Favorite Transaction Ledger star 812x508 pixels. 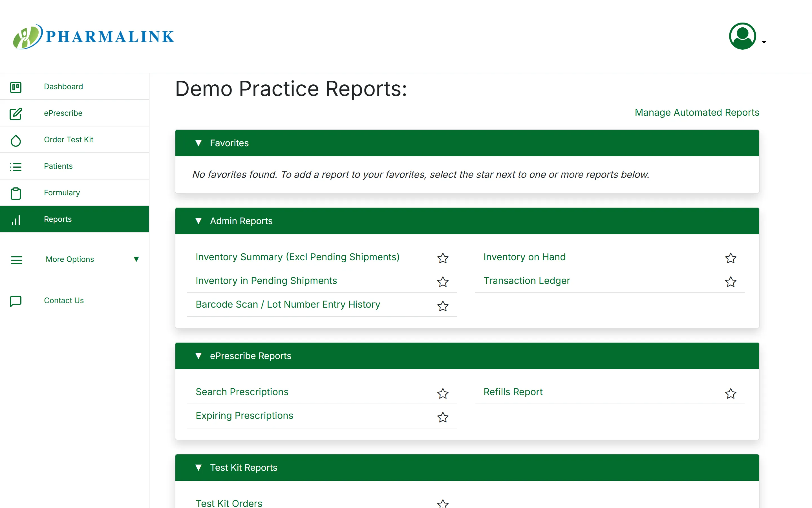(x=731, y=282)
